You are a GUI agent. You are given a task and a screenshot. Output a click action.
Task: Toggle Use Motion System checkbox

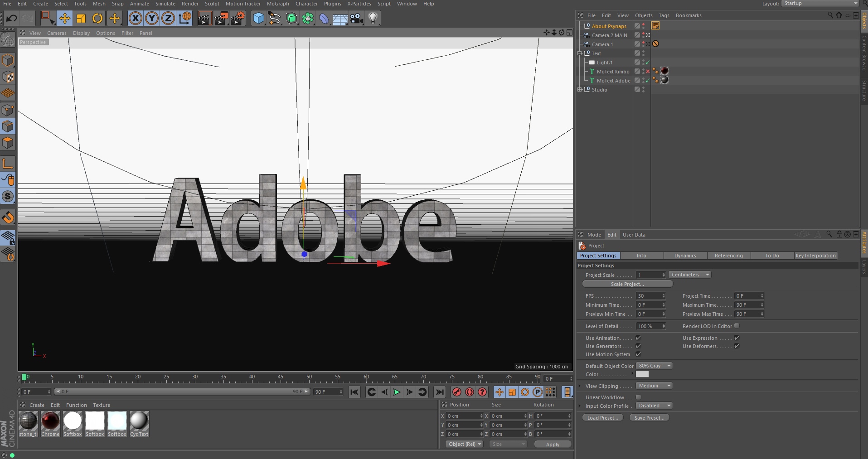(x=638, y=354)
